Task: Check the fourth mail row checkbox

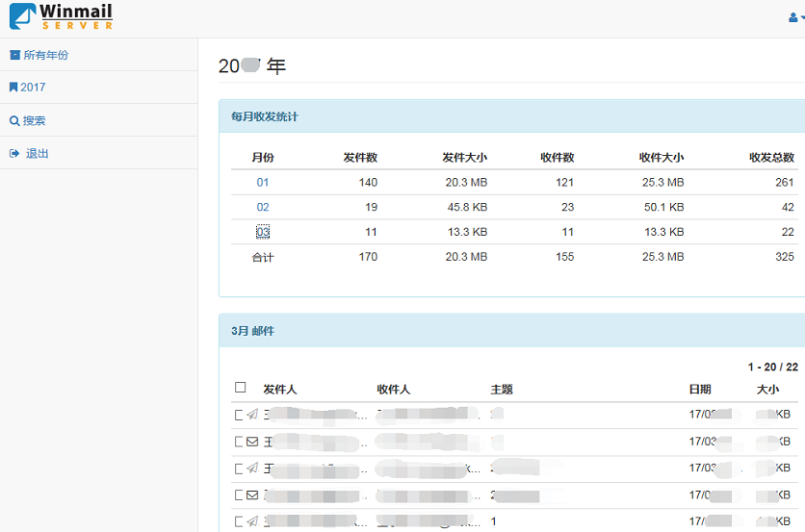Action: [239, 495]
